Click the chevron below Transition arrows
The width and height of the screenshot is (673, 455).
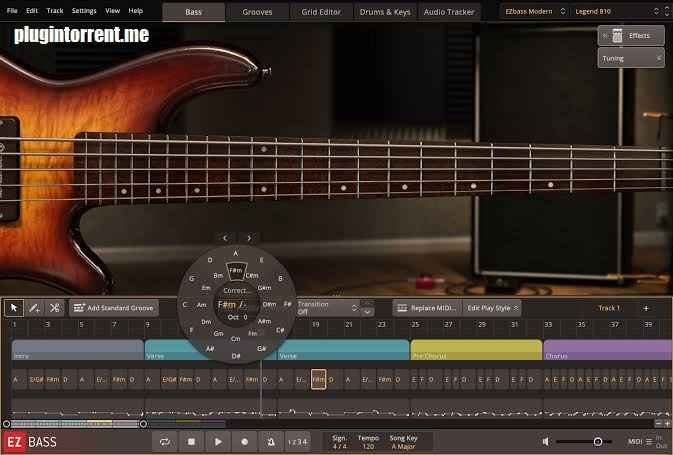367,312
